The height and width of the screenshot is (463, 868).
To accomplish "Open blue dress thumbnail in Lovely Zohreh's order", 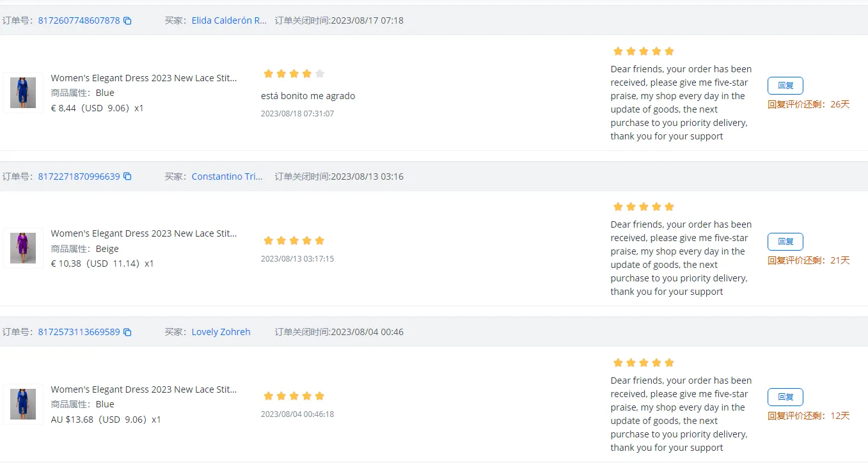I will pyautogui.click(x=23, y=404).
